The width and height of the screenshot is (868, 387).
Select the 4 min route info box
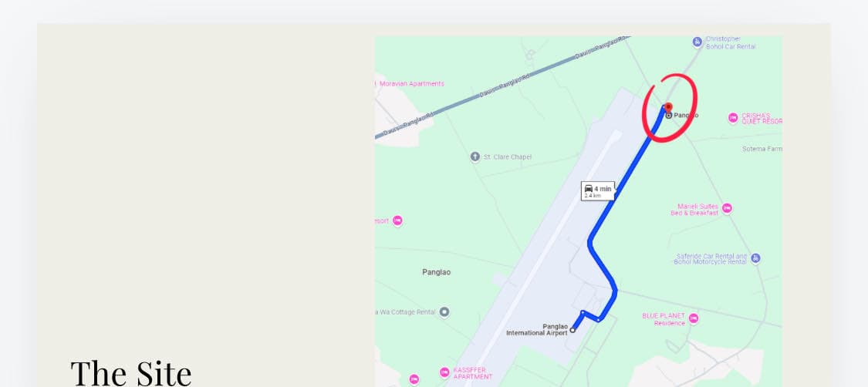[597, 191]
